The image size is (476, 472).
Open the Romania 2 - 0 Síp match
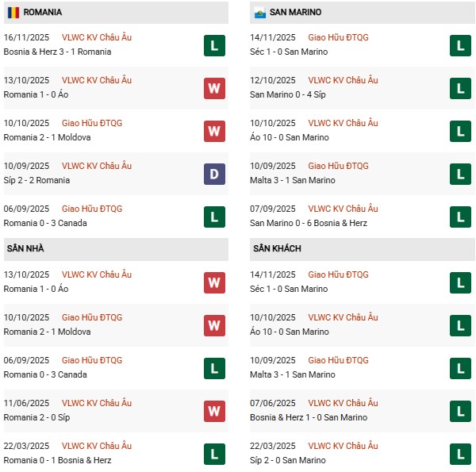(36, 417)
